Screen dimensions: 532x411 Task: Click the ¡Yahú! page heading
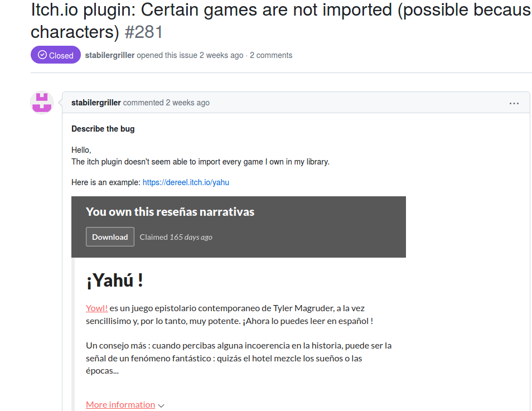click(114, 280)
